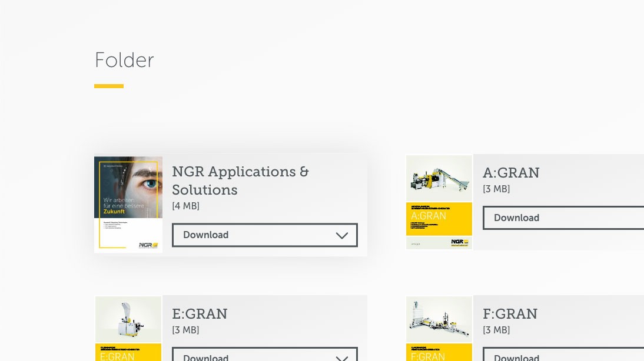
Task: Open the F:GRAN download dropdown
Action: pyautogui.click(x=563, y=354)
